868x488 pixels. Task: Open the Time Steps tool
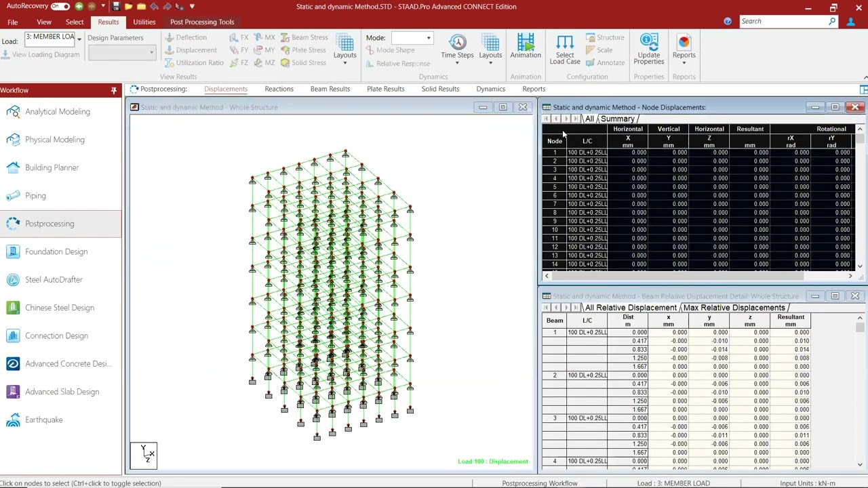point(457,47)
